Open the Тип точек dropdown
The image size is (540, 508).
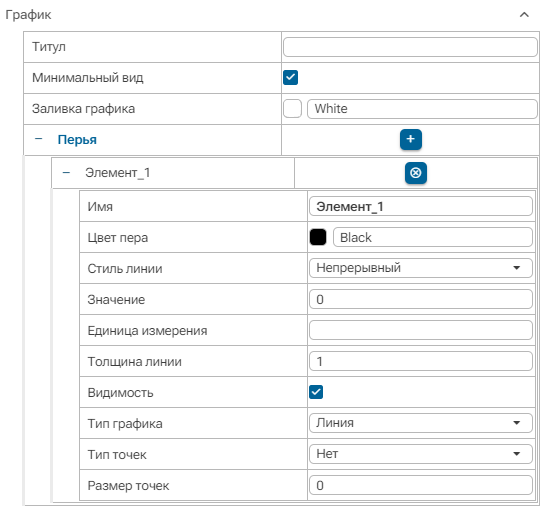(x=420, y=454)
